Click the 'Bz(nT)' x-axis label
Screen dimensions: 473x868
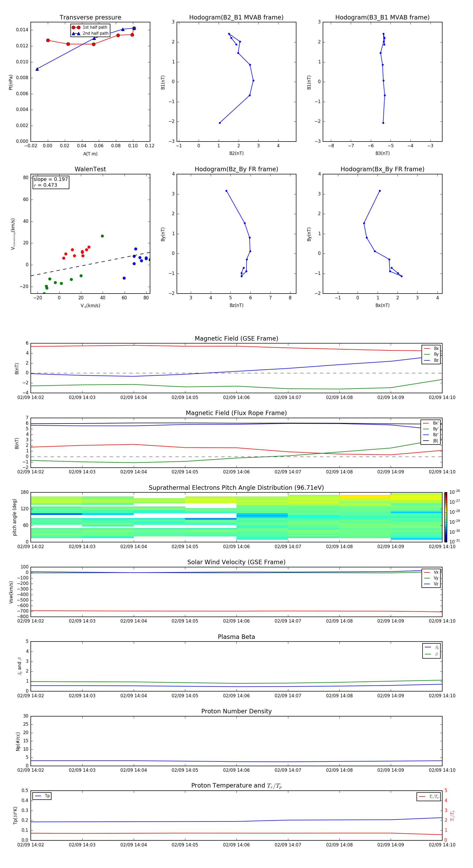coord(236,305)
